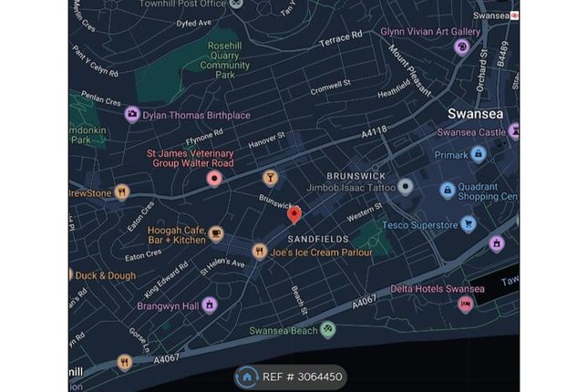Click the St Helen's Ave label
Viewport: 588px width, 392px height.
click(x=222, y=266)
